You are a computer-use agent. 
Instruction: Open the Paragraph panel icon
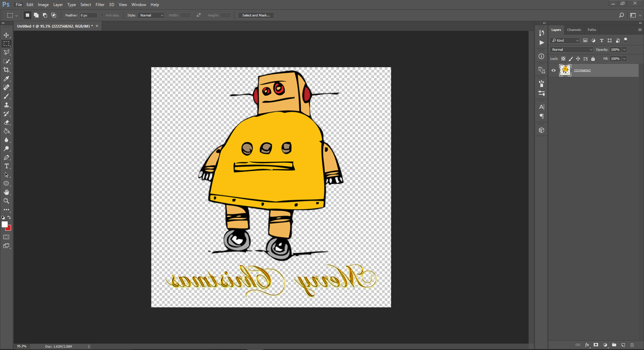tap(541, 117)
